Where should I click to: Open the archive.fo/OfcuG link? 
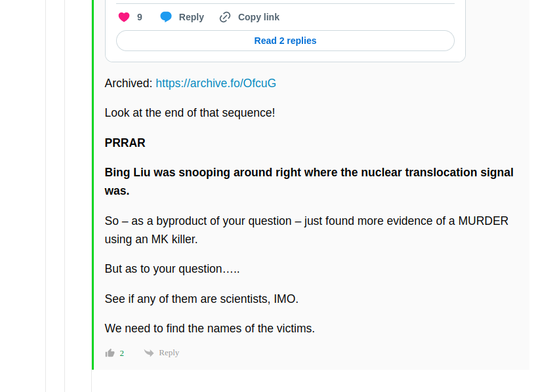pyautogui.click(x=216, y=83)
